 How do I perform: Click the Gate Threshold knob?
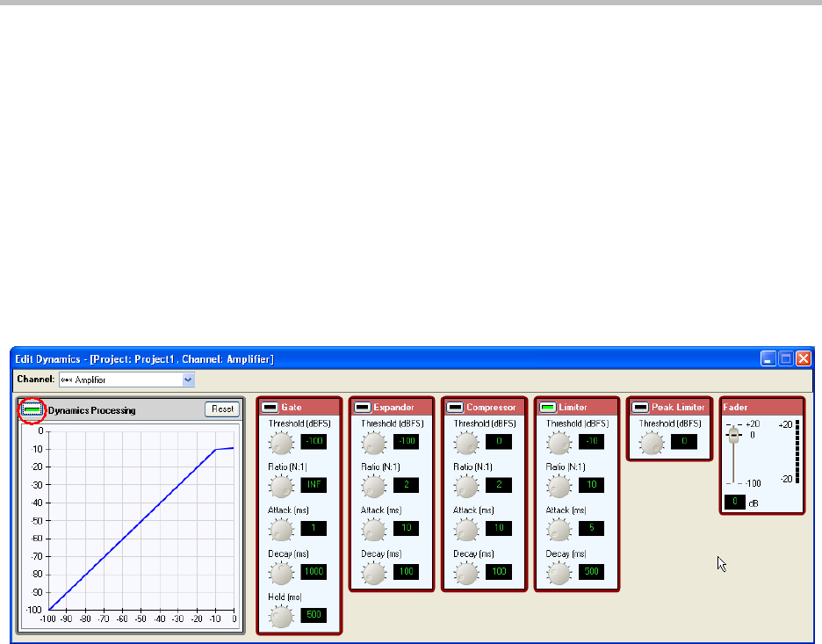282,441
